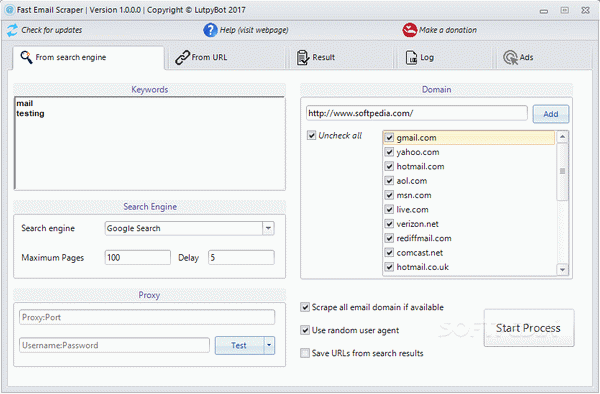Viewport: 600px width, 394px height.
Task: Open the Log tab
Action: 445,58
